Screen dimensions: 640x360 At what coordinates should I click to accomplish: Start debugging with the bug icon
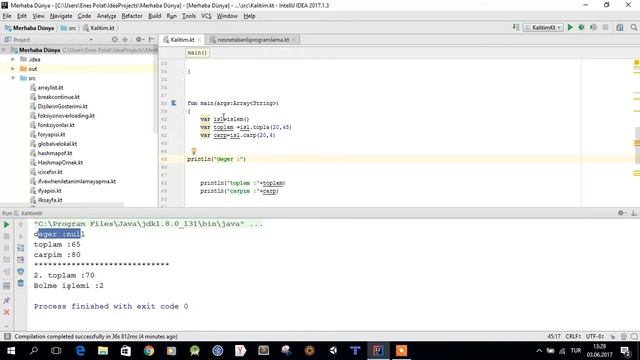(582, 27)
